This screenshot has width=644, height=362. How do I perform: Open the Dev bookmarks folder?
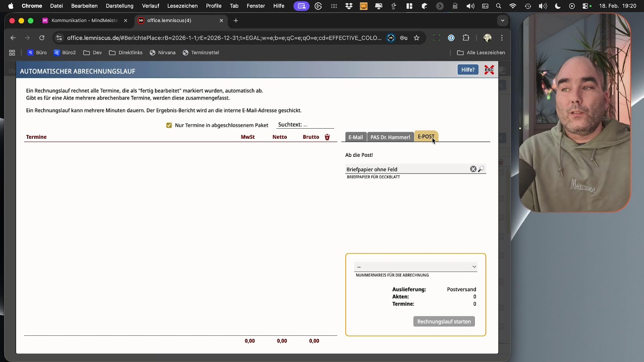pos(93,52)
